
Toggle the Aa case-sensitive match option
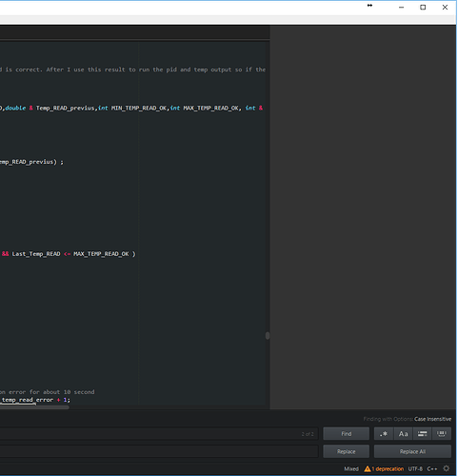[403, 433]
